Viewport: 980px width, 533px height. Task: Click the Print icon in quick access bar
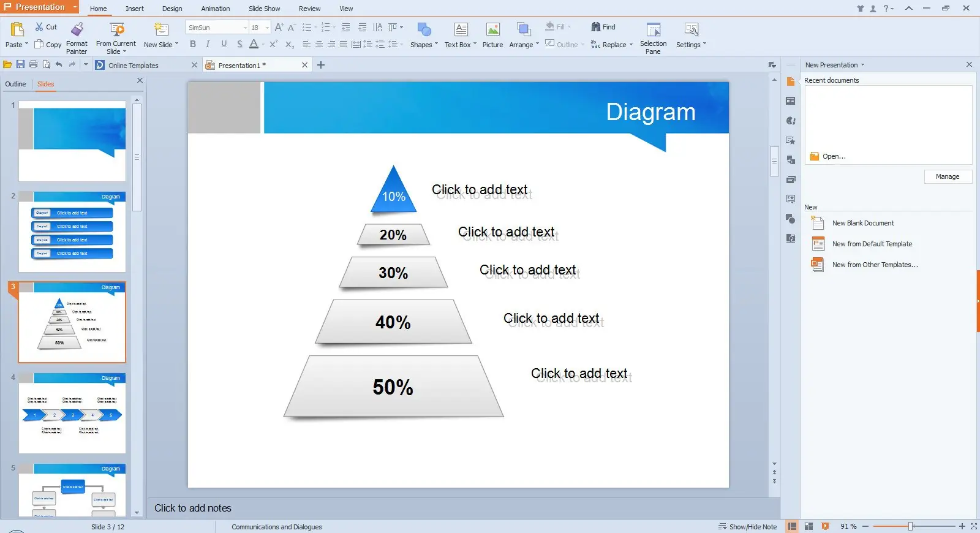pyautogui.click(x=33, y=64)
